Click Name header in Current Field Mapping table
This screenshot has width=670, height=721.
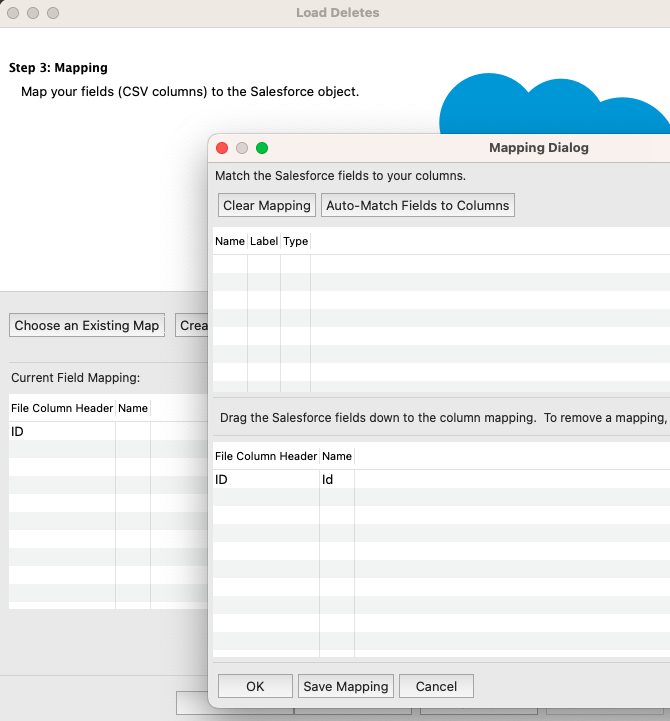point(133,408)
